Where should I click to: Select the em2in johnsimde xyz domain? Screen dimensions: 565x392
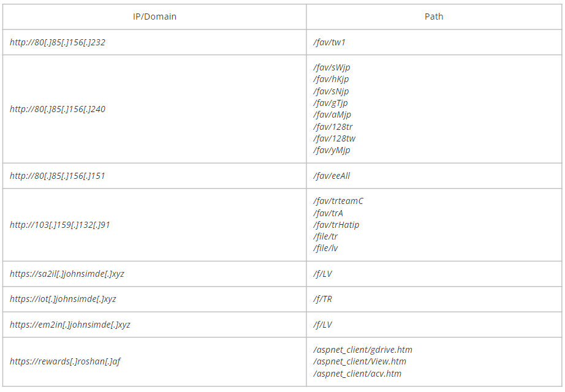pyautogui.click(x=70, y=325)
